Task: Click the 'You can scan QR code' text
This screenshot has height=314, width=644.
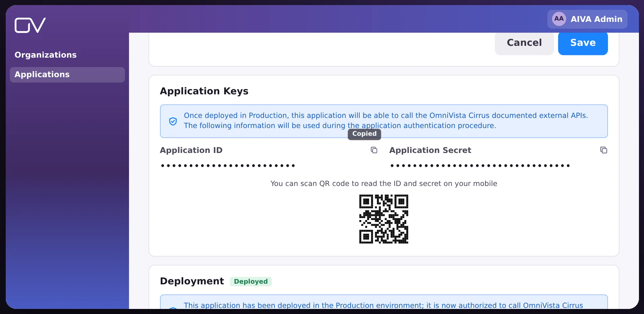Action: (x=384, y=184)
